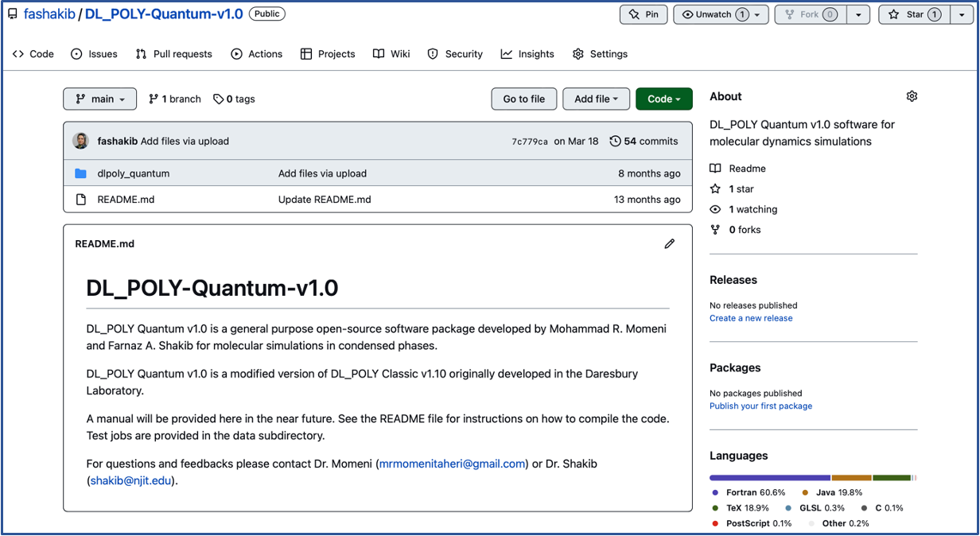
Task: Open the Pull requests tab
Action: tap(173, 54)
